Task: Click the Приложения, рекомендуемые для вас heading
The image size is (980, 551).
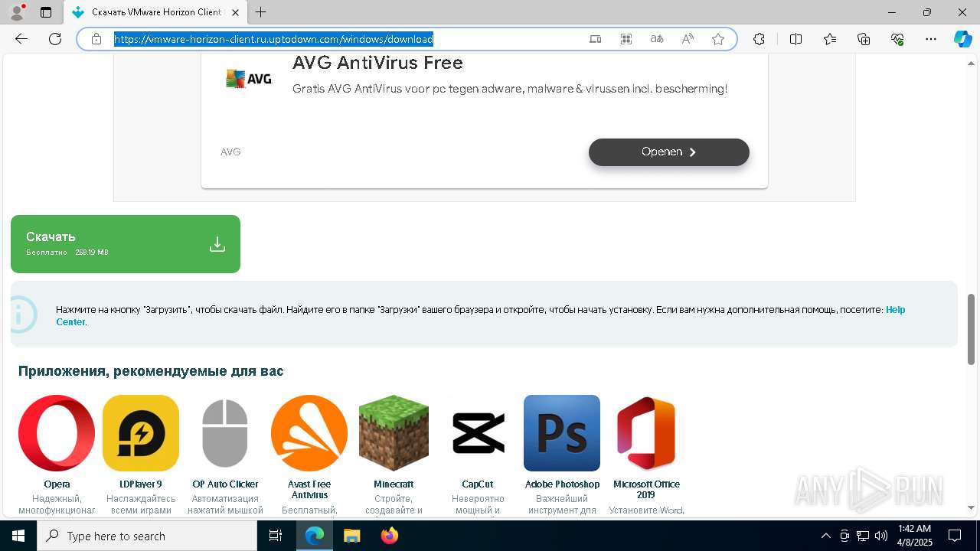Action: click(151, 371)
